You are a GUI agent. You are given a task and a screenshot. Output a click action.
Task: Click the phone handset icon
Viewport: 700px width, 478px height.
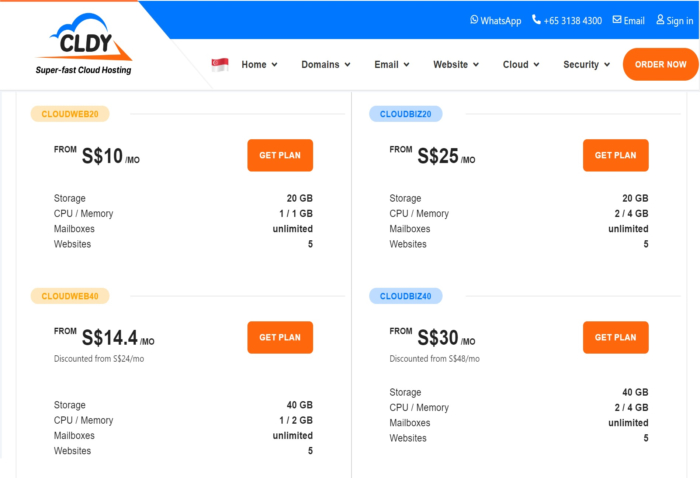point(536,20)
